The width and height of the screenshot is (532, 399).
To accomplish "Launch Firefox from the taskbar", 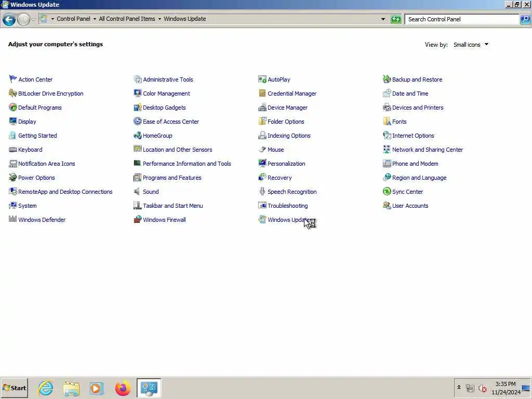I will pyautogui.click(x=123, y=388).
